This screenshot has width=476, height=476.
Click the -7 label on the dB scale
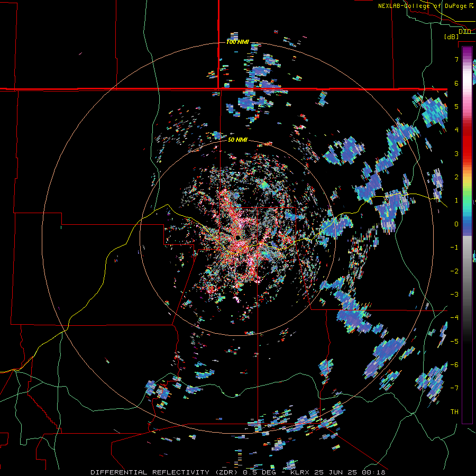[x=454, y=388]
